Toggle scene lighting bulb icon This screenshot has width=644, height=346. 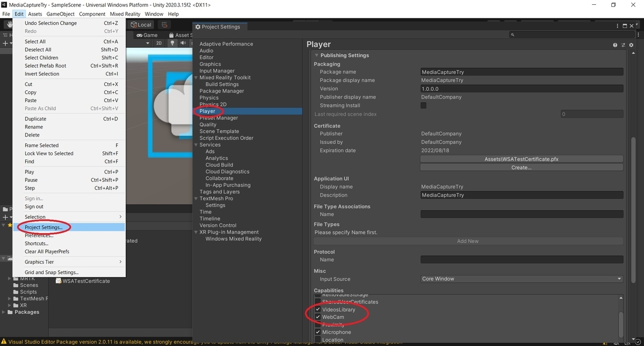173,43
